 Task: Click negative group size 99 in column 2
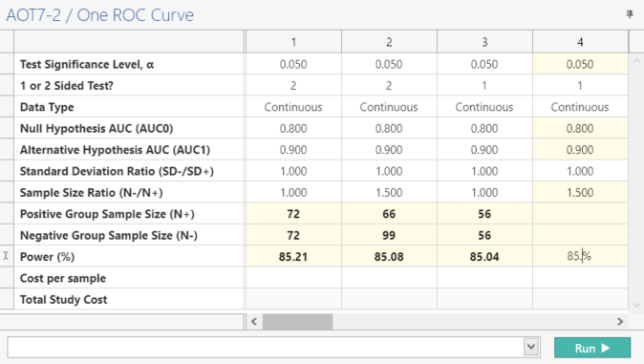coord(389,235)
